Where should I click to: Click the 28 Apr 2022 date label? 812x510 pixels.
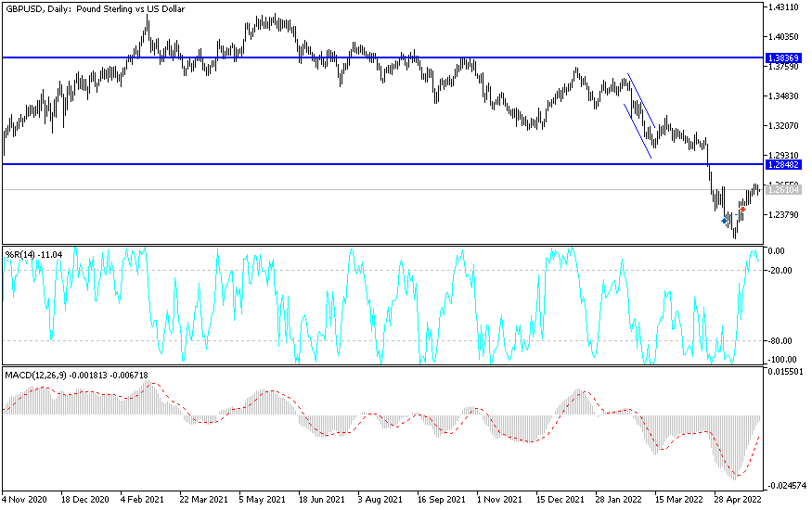[x=738, y=500]
